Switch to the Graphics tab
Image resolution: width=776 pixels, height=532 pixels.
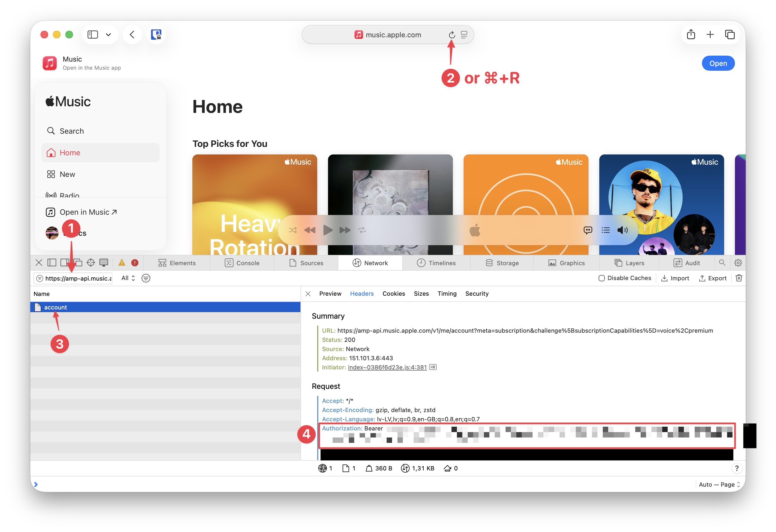point(566,263)
